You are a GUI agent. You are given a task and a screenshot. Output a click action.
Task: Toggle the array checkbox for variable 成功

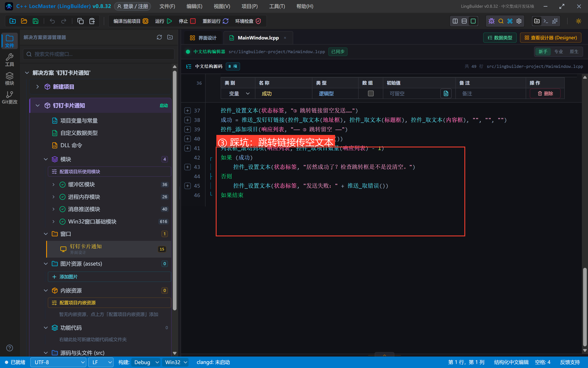(371, 93)
